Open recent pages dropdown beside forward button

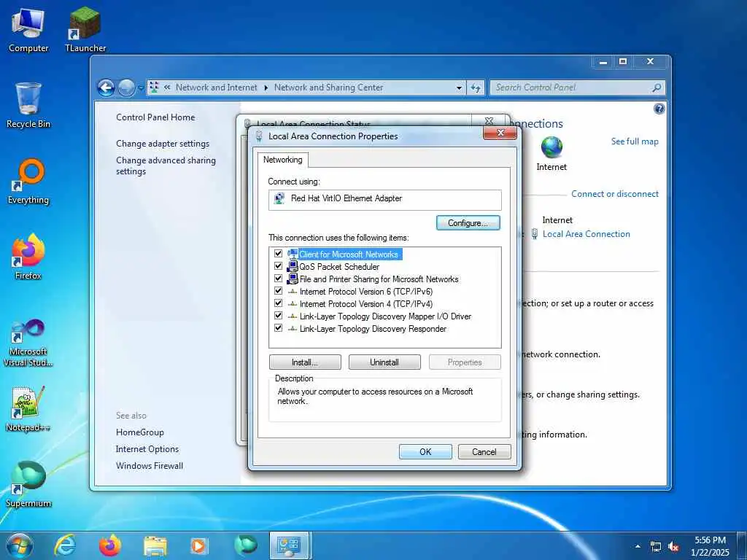[141, 88]
